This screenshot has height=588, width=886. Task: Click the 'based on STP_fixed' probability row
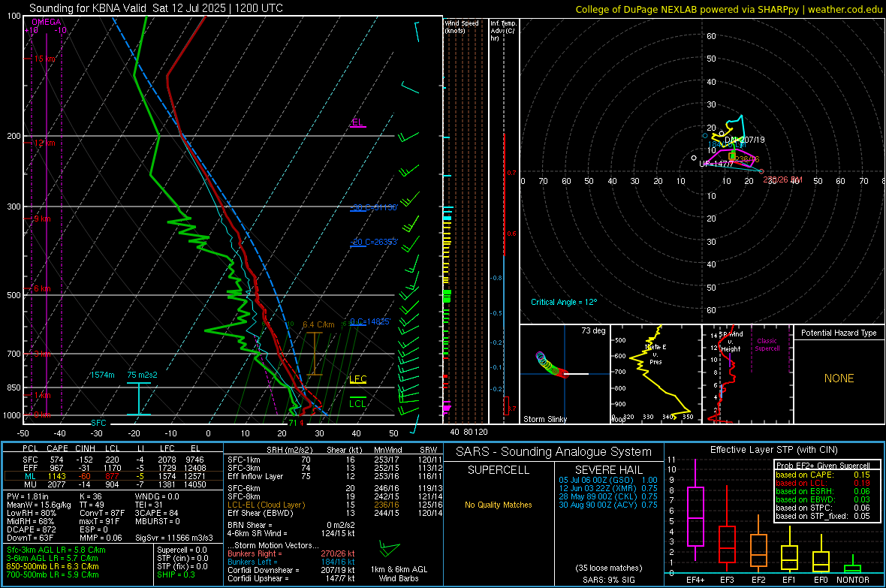pyautogui.click(x=823, y=516)
